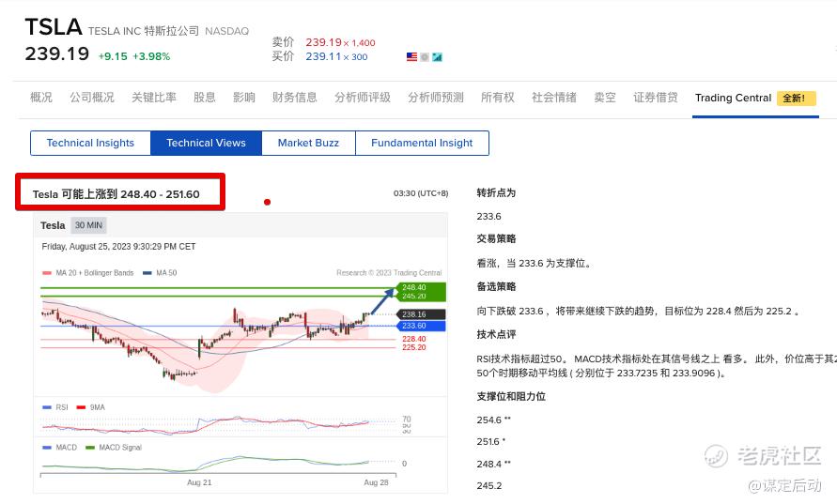Click the red 225.20 support label on chart
The width and height of the screenshot is (837, 504).
(x=414, y=347)
